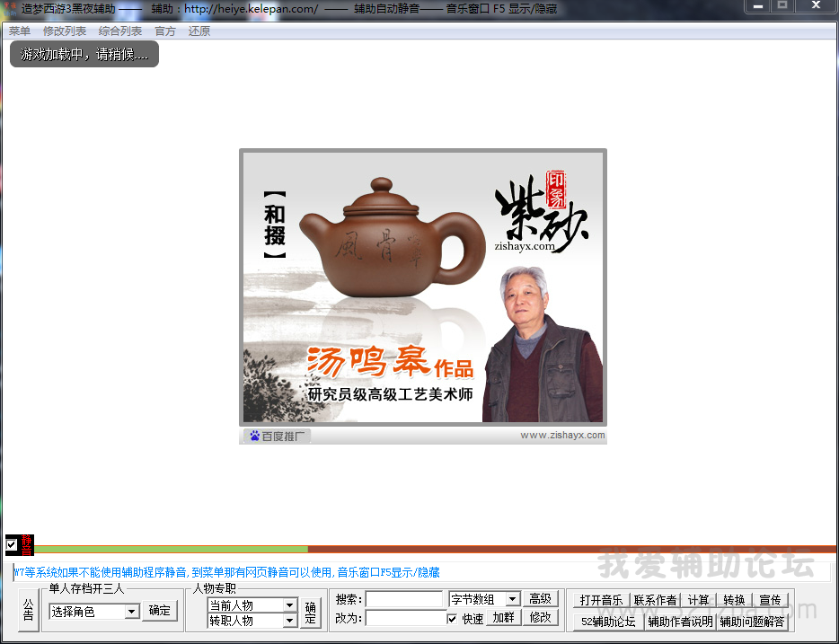Click the teapot advertisement image
This screenshot has width=839, height=644.
point(422,287)
